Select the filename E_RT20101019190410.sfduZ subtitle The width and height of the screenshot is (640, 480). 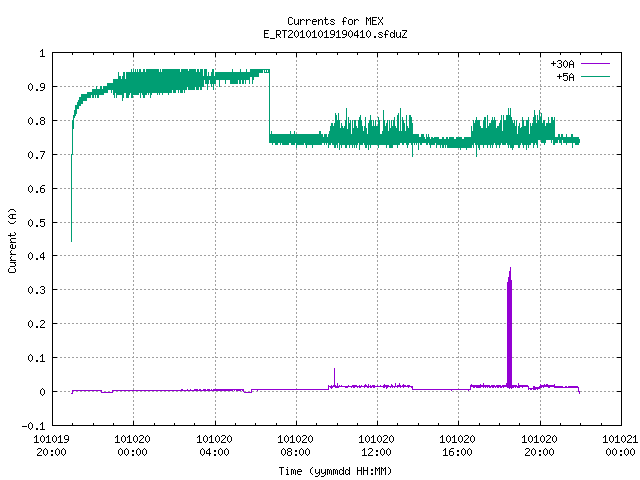tap(335, 34)
